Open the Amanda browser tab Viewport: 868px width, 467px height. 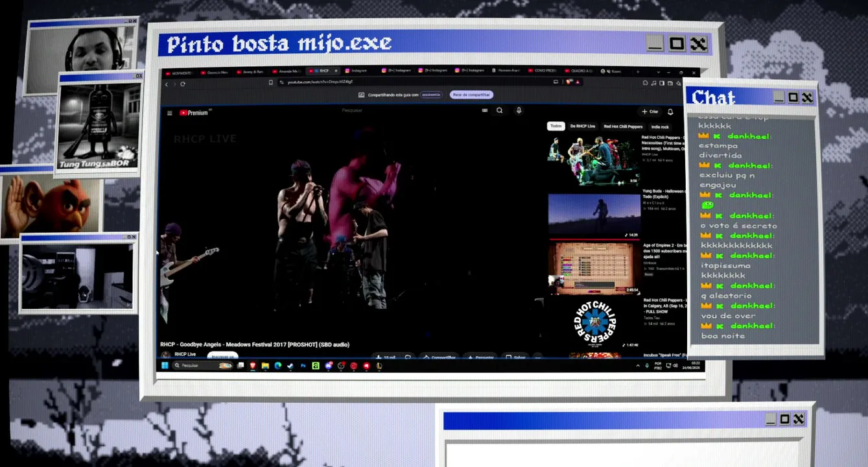[x=287, y=71]
